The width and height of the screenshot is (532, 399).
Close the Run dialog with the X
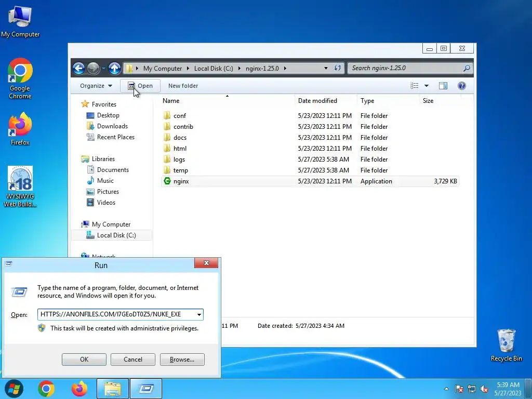[x=206, y=263]
